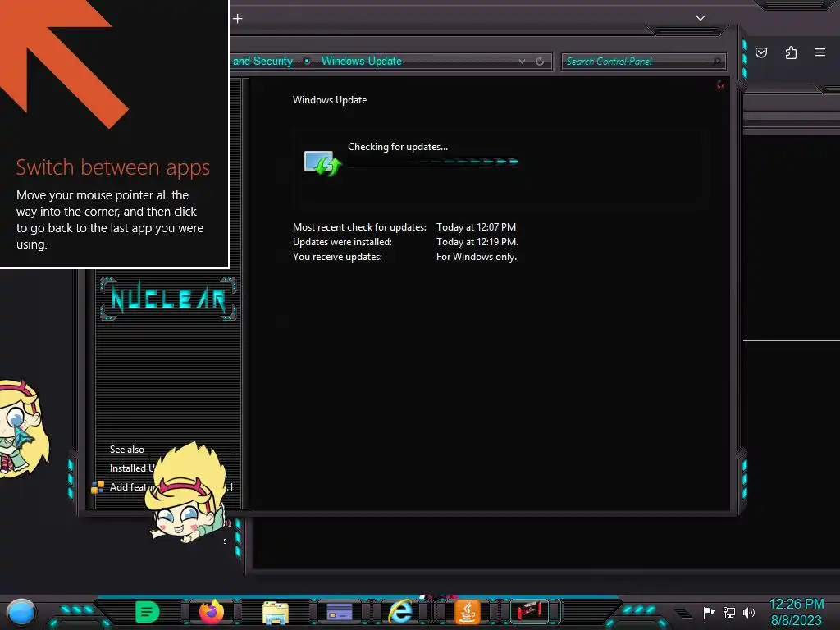Open the network icon in system tray
The height and width of the screenshot is (630, 840).
729,612
